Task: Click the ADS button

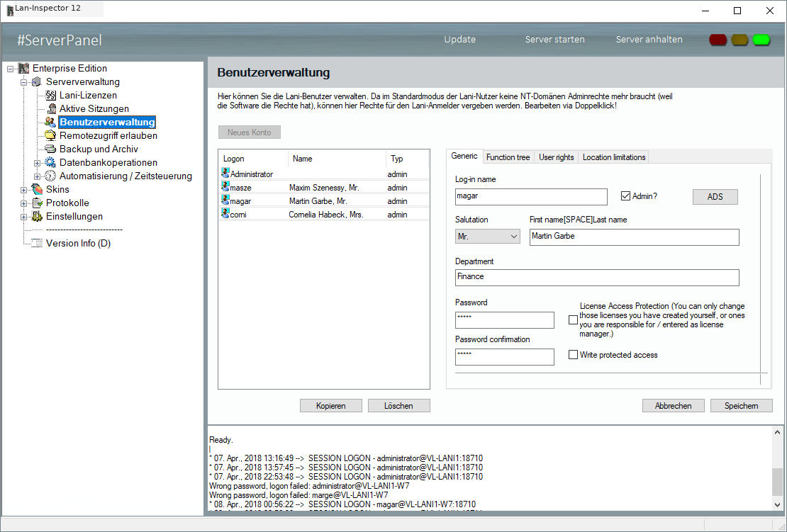Action: click(x=715, y=196)
